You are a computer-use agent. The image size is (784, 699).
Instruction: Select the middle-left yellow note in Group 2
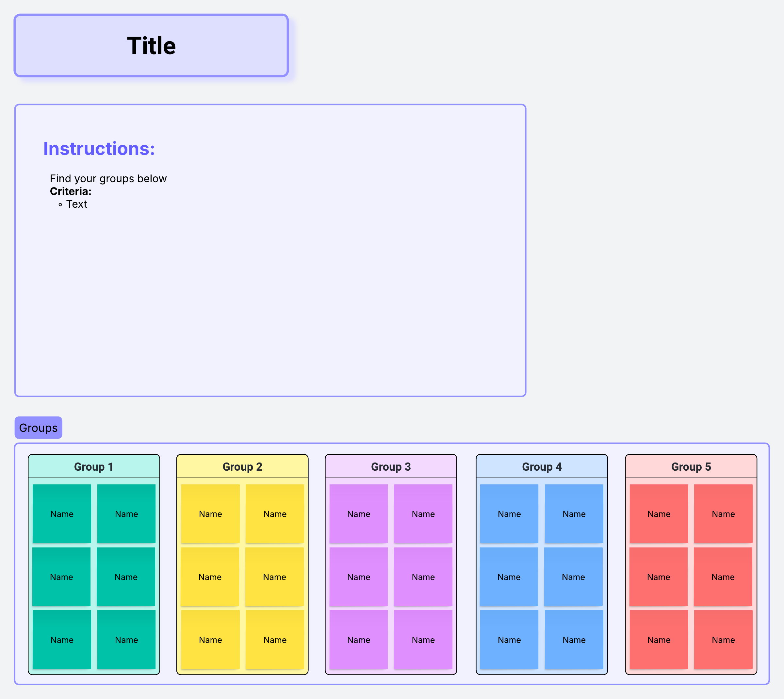point(210,577)
